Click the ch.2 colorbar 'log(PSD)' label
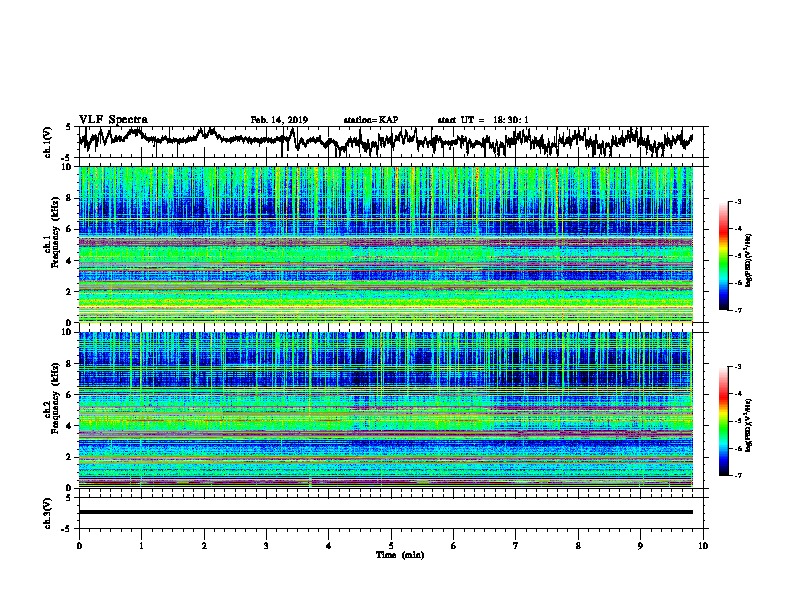792x612 pixels. pos(749,425)
